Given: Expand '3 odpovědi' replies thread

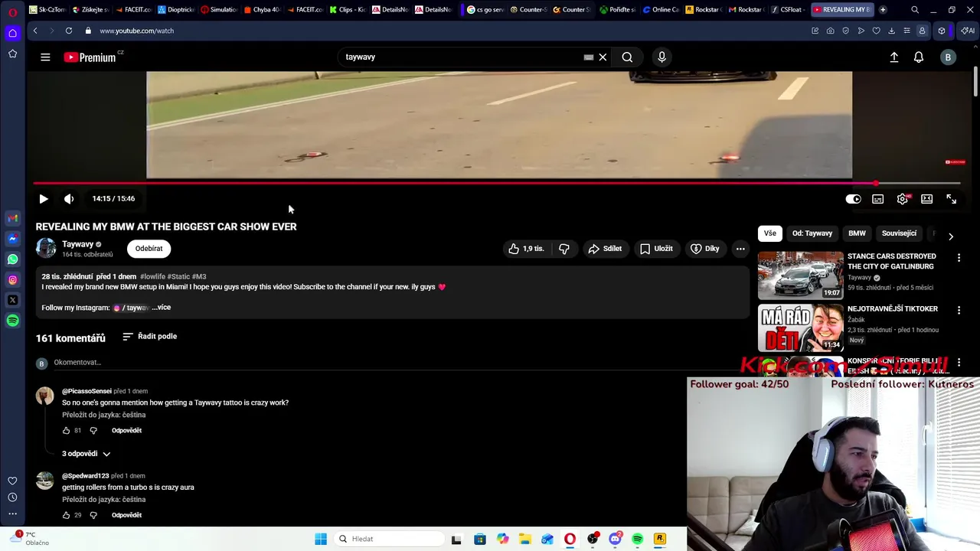Looking at the screenshot, I should pyautogui.click(x=86, y=454).
